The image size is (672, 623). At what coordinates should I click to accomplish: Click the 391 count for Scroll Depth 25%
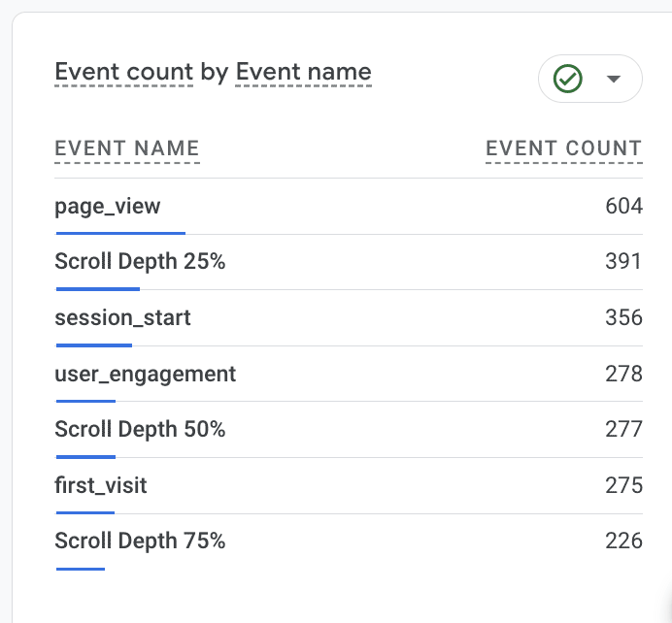(623, 261)
